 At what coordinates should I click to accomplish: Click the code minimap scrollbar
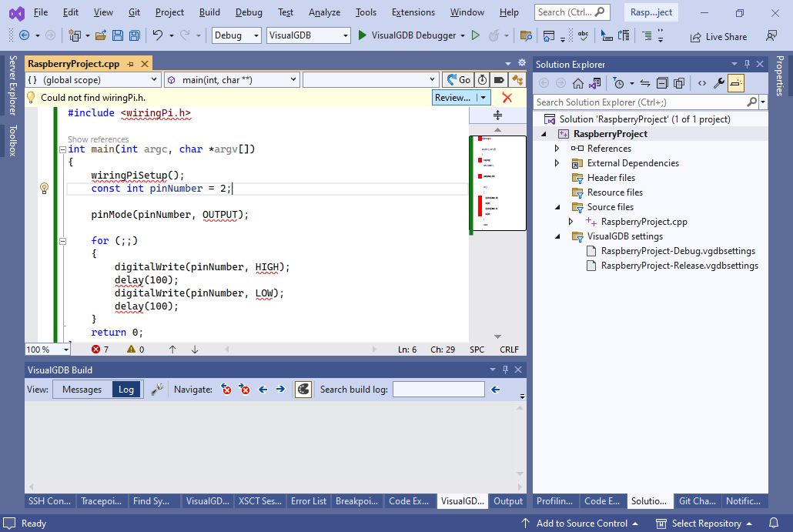click(x=497, y=183)
